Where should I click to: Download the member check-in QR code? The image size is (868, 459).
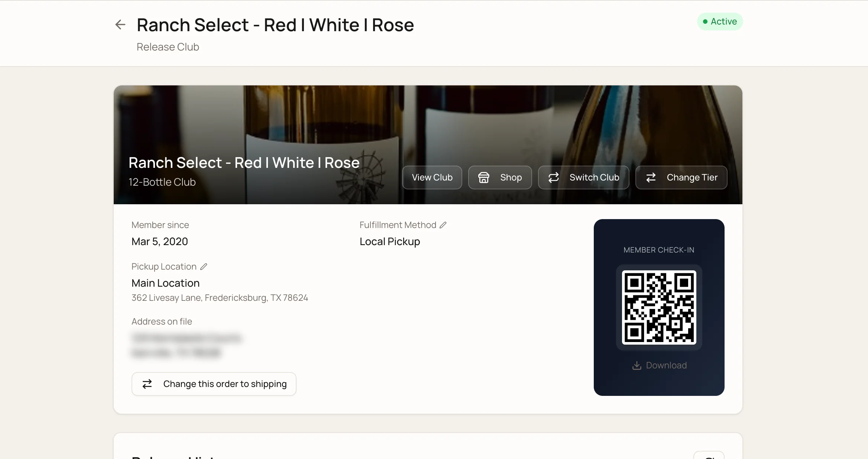tap(659, 365)
